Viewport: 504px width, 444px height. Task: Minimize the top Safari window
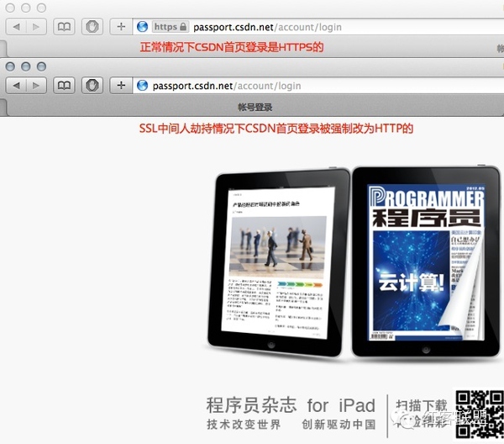tap(26, 8)
